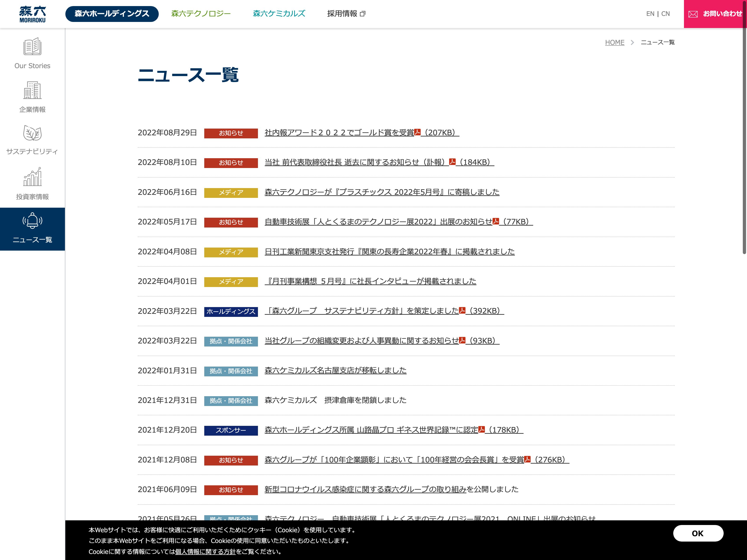The height and width of the screenshot is (560, 747).
Task: Select the 森六ホールディングス tab
Action: [112, 14]
